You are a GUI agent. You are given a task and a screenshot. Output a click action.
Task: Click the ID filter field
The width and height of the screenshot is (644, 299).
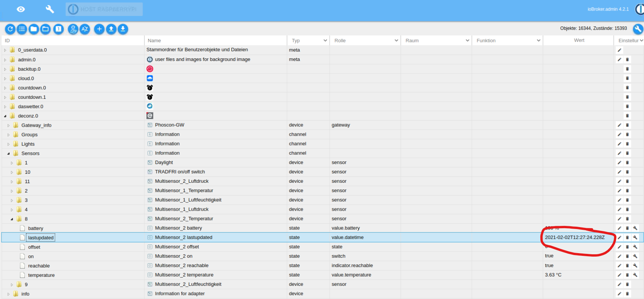point(73,40)
